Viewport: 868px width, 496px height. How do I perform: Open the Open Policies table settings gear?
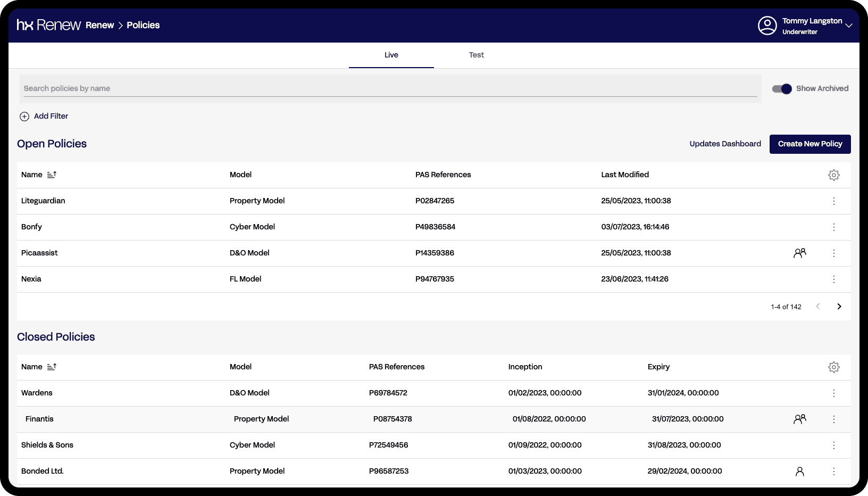coord(834,175)
